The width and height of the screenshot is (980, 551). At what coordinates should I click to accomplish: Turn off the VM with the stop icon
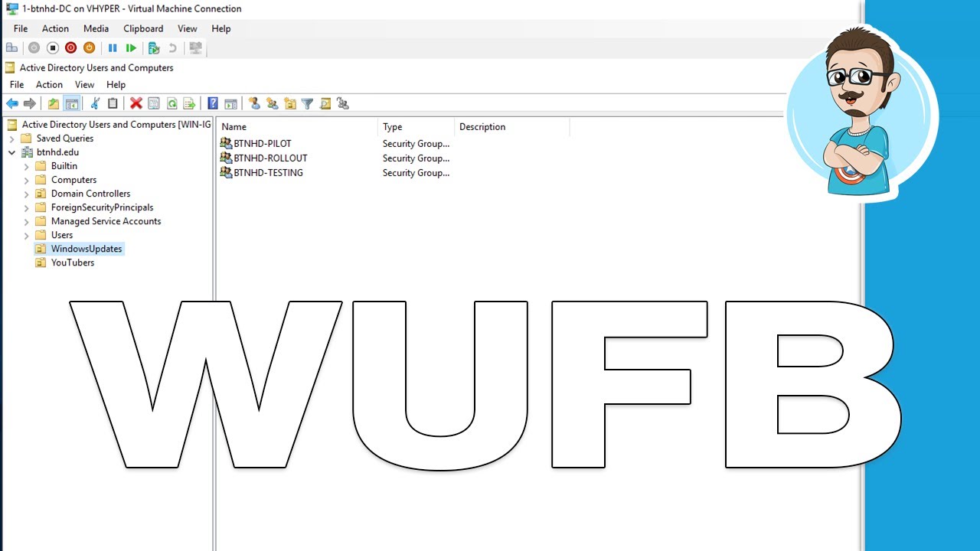tap(53, 47)
